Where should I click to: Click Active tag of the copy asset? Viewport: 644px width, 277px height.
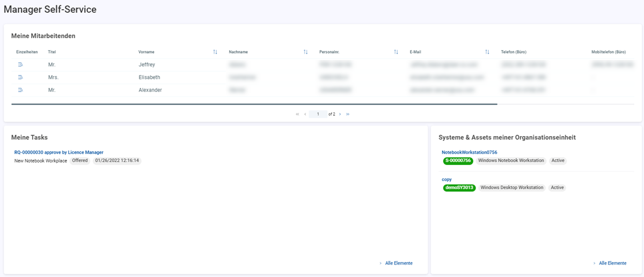pos(558,188)
